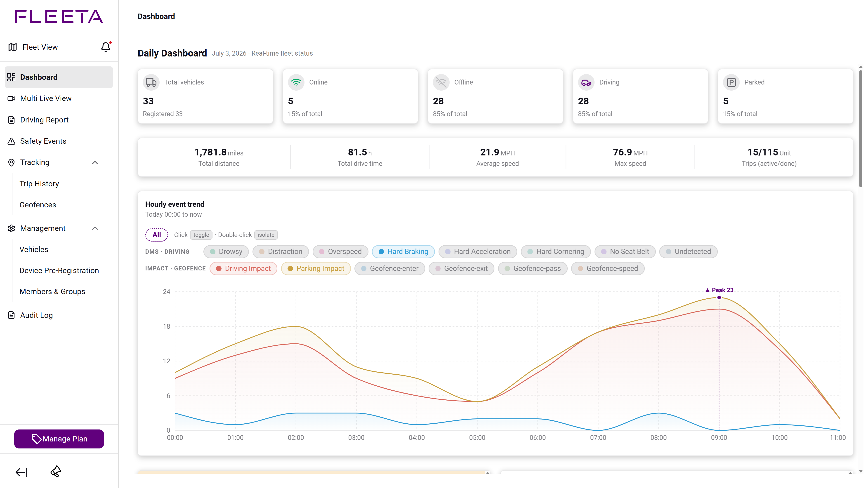
Task: Open Trip History
Action: click(39, 184)
